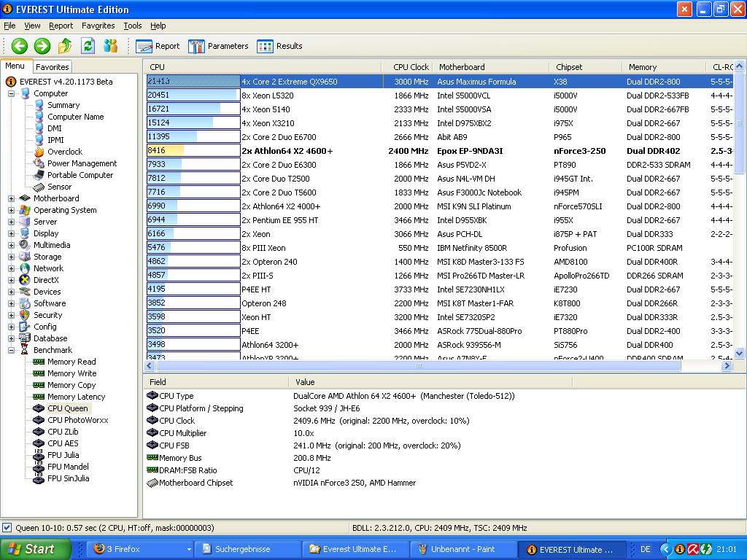
Task: Open Suchergebnisse taskbar window
Action: pos(248,550)
